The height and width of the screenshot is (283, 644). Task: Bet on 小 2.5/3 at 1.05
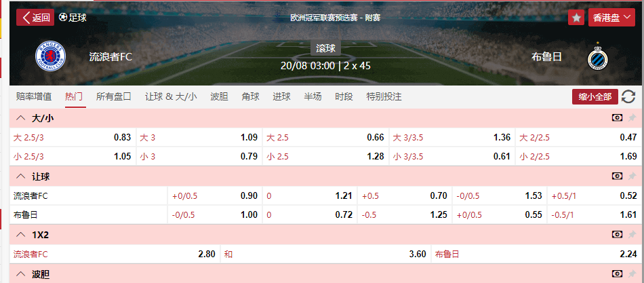coord(73,156)
